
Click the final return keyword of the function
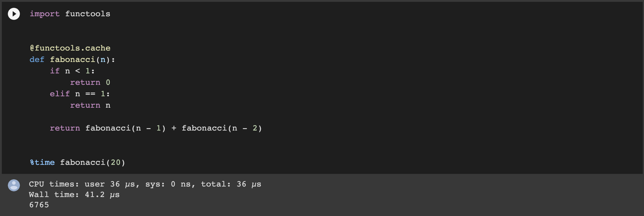[65, 128]
